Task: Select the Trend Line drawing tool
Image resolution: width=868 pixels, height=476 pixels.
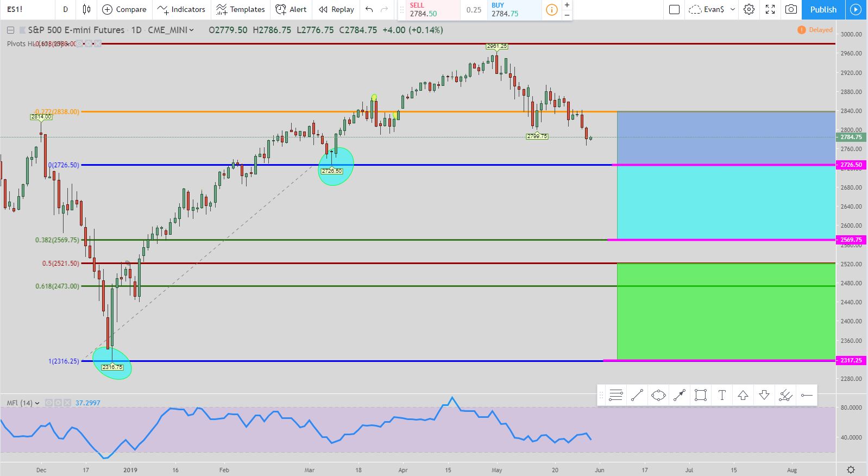Action: click(x=637, y=395)
